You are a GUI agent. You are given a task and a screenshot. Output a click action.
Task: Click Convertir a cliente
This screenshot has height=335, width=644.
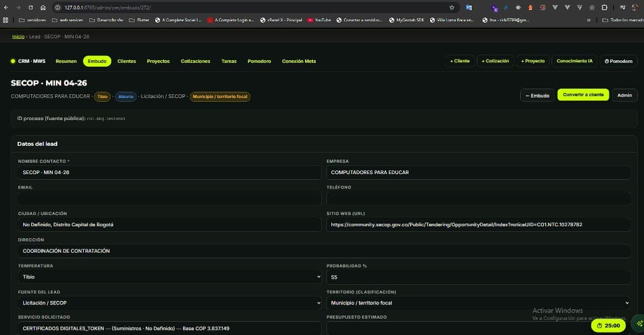[x=583, y=95]
